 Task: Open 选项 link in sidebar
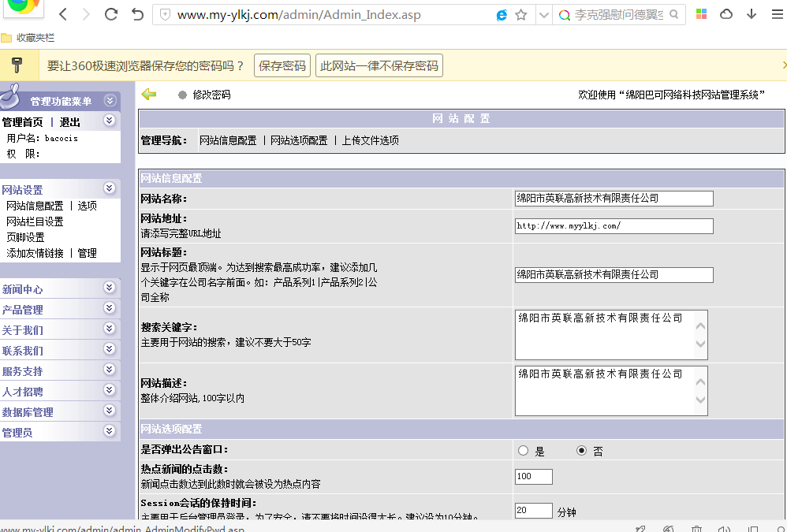(87, 206)
